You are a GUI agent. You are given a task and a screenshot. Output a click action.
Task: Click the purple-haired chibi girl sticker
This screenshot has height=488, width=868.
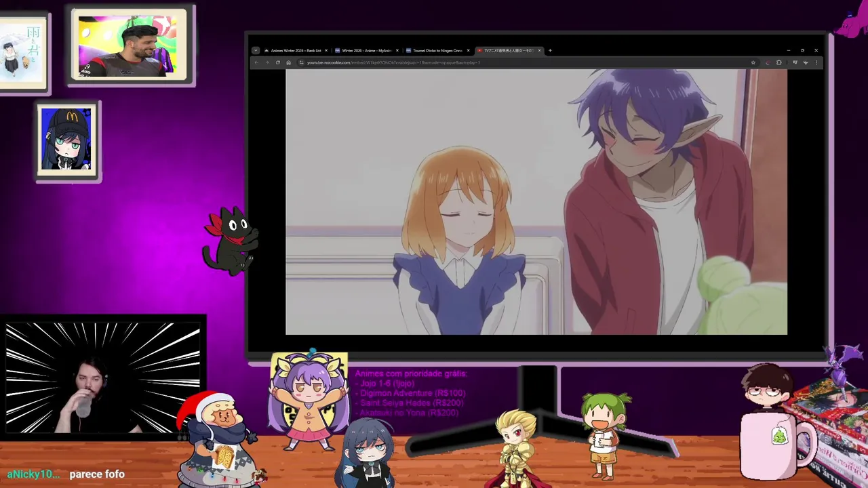point(309,400)
